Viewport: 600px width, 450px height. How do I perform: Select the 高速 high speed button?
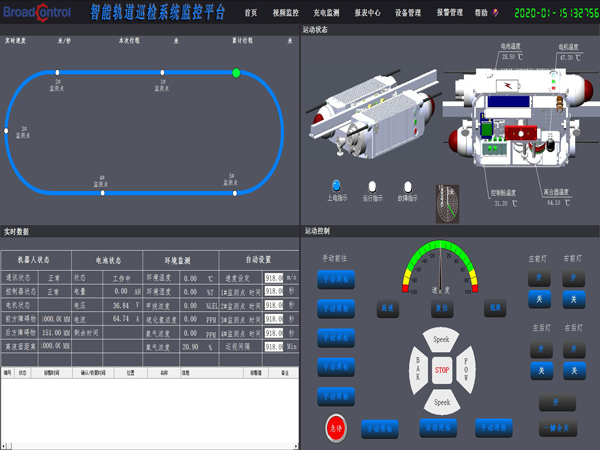(387, 308)
